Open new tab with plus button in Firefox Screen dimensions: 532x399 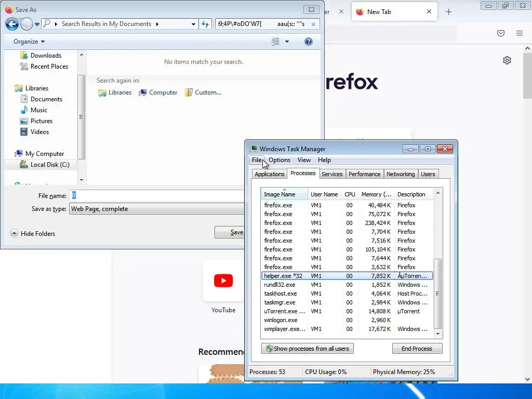[x=448, y=12]
